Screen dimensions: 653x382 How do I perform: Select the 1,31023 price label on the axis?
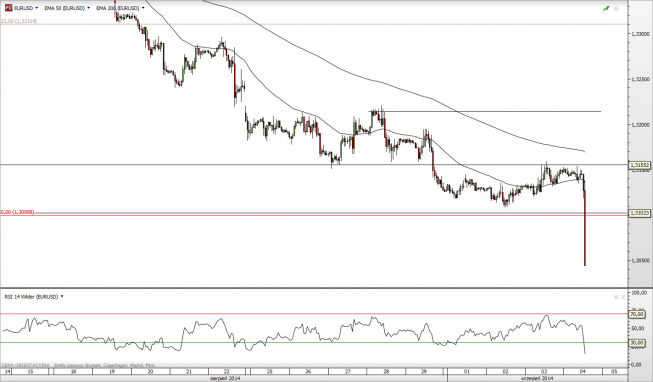[640, 213]
